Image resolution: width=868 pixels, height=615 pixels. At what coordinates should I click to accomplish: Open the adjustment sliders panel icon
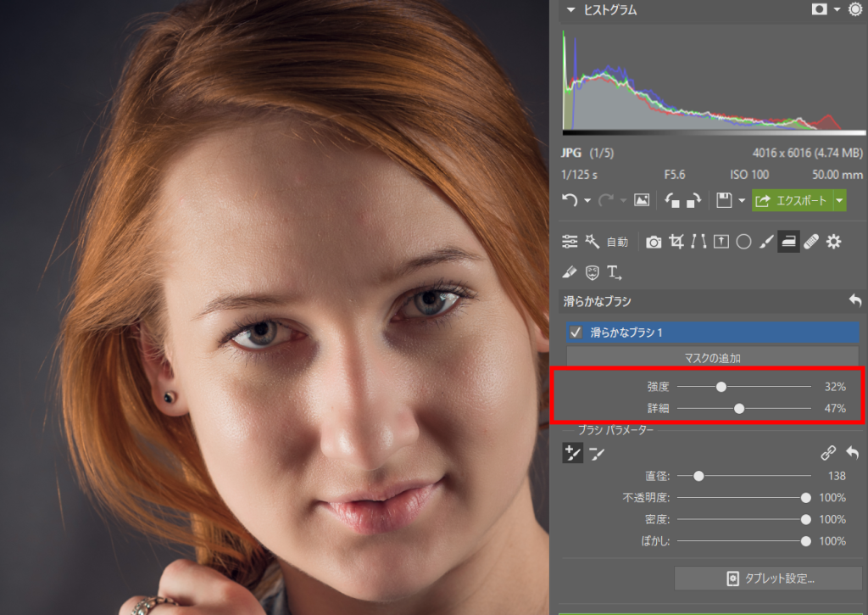click(x=570, y=242)
